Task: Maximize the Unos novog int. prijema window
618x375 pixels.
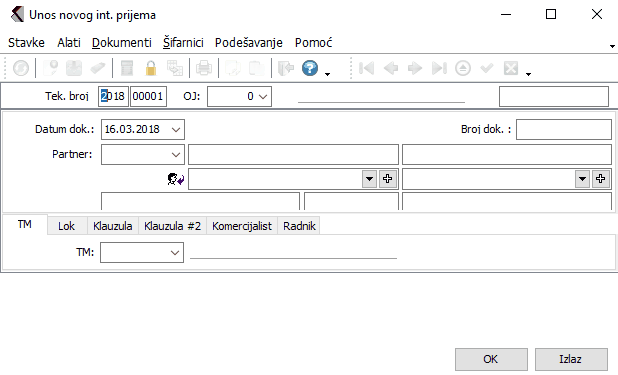Action: [x=551, y=15]
